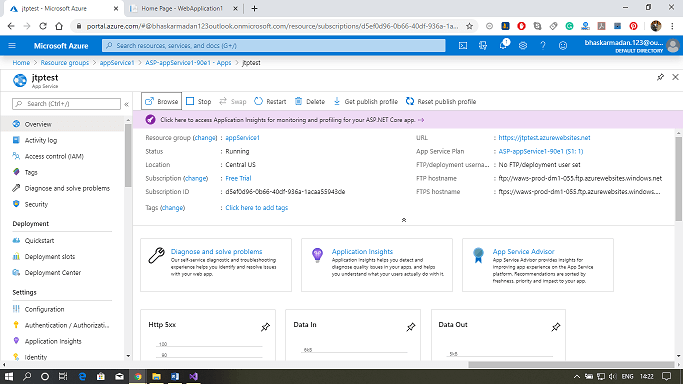Collapse the essentials section chevron
Viewport: 683px width, 384px height.
pyautogui.click(x=404, y=220)
